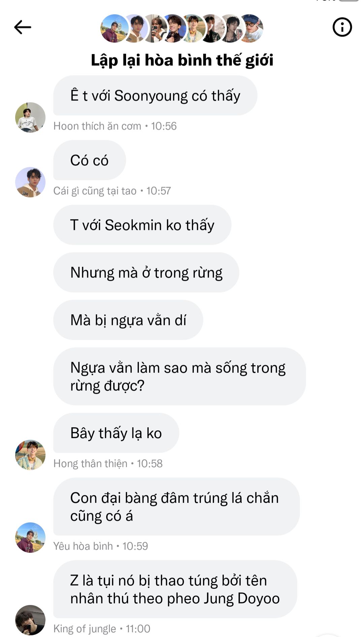
Task: Open Hoon thích ăn cơm's profile avatar
Action: [30, 117]
